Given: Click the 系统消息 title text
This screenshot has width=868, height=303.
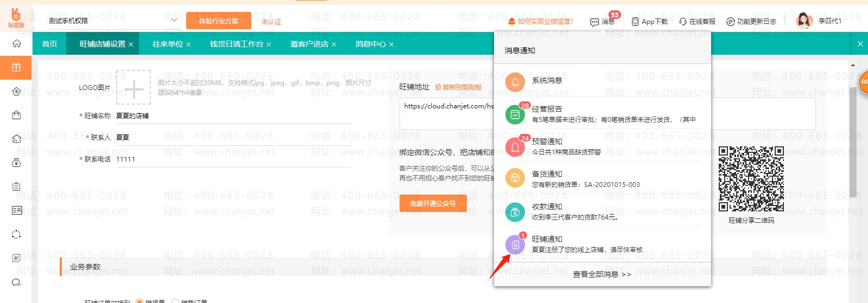Looking at the screenshot, I should 547,80.
